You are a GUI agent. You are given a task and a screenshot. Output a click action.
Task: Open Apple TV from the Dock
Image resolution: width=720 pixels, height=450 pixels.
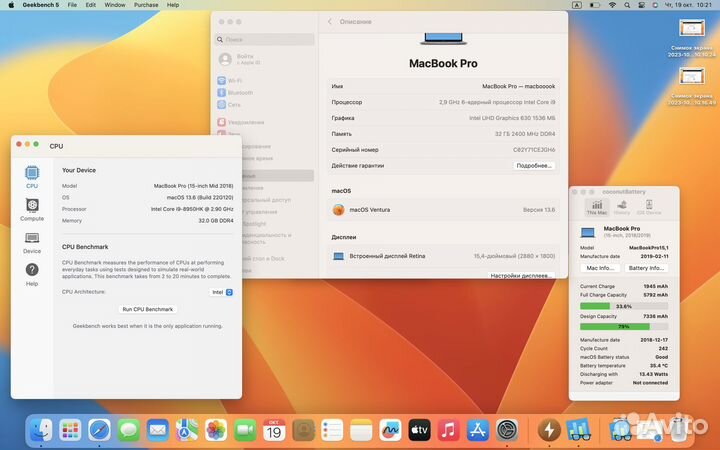click(x=420, y=430)
